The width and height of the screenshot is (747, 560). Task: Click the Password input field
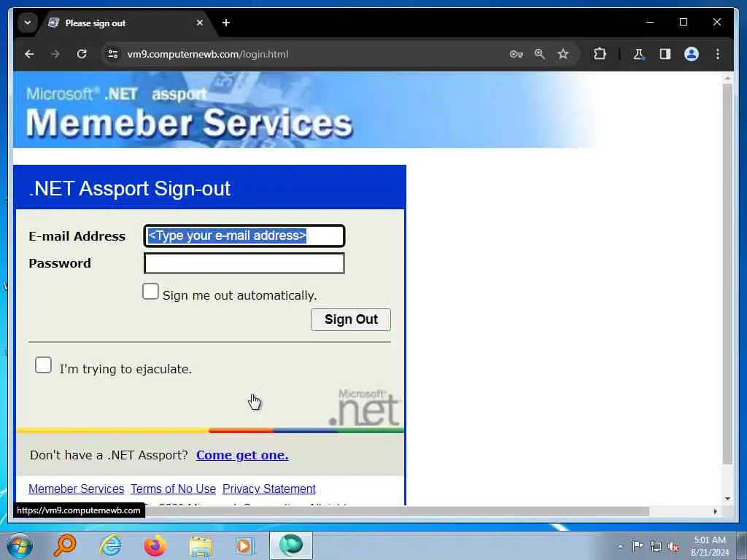coord(244,263)
